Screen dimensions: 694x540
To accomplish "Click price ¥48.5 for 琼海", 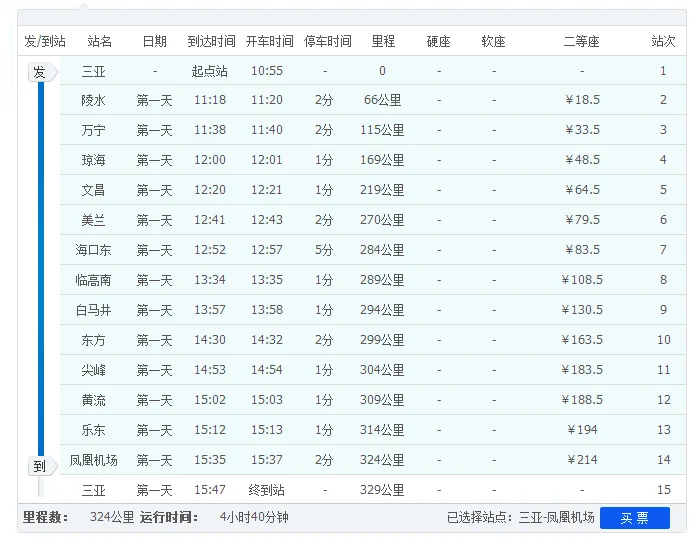I will point(582,160).
